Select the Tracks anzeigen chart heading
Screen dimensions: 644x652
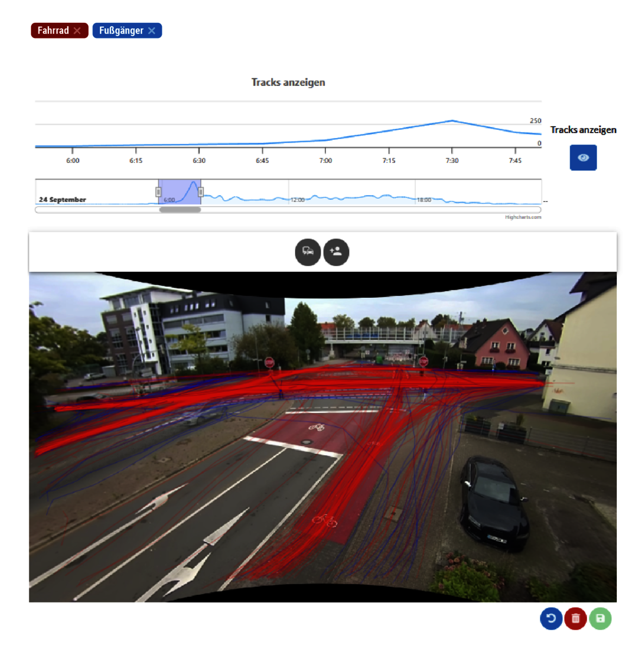click(287, 82)
